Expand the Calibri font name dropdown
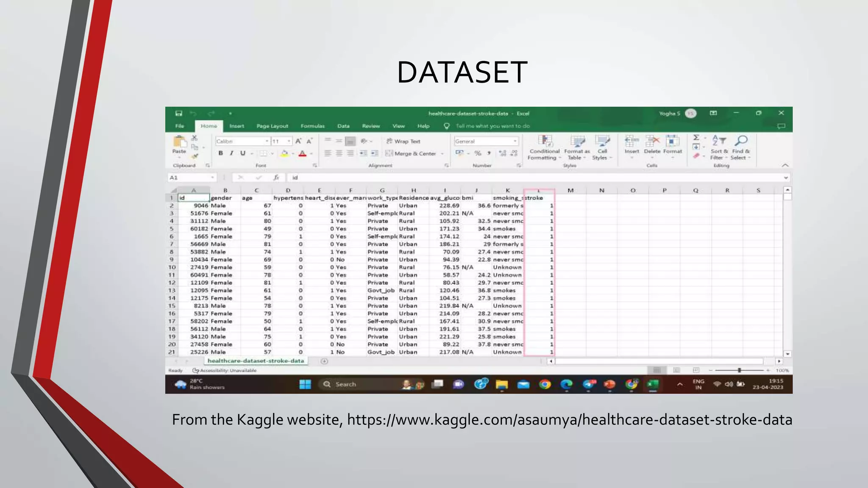 click(267, 141)
